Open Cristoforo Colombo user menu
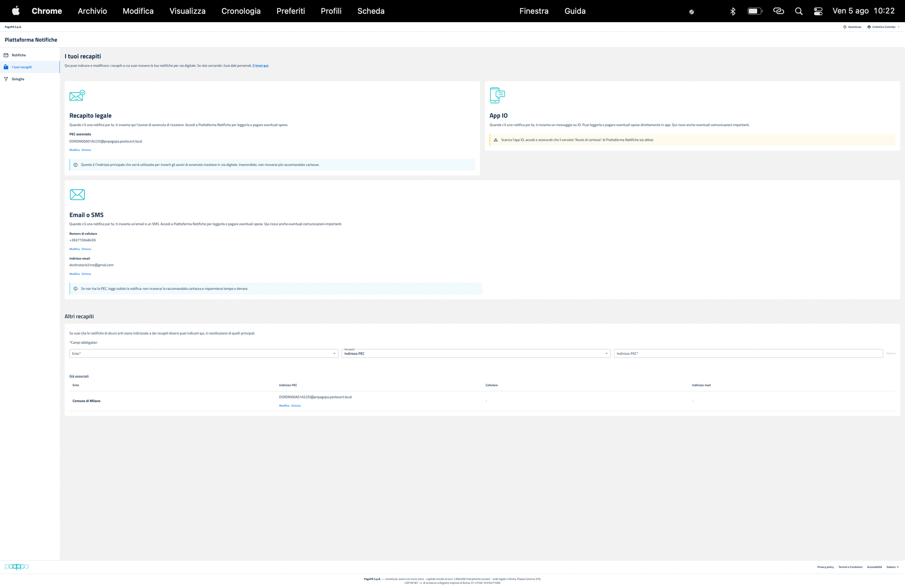 pyautogui.click(x=884, y=27)
